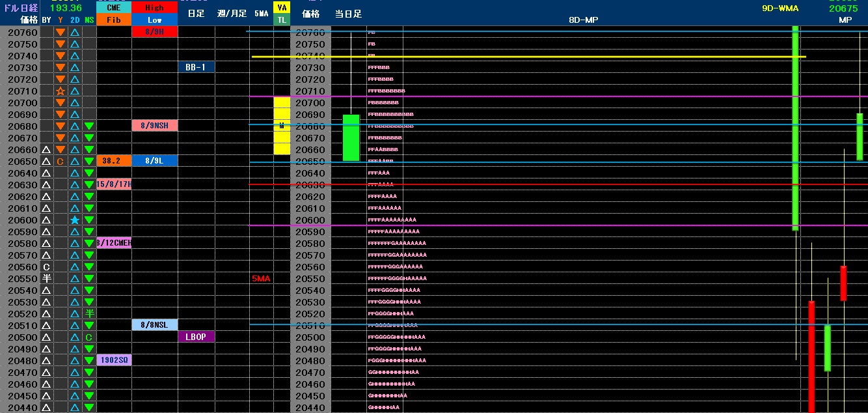The height and width of the screenshot is (413, 868).
Task: Click the blue outline triangle in the 20760 row
Action: (75, 33)
